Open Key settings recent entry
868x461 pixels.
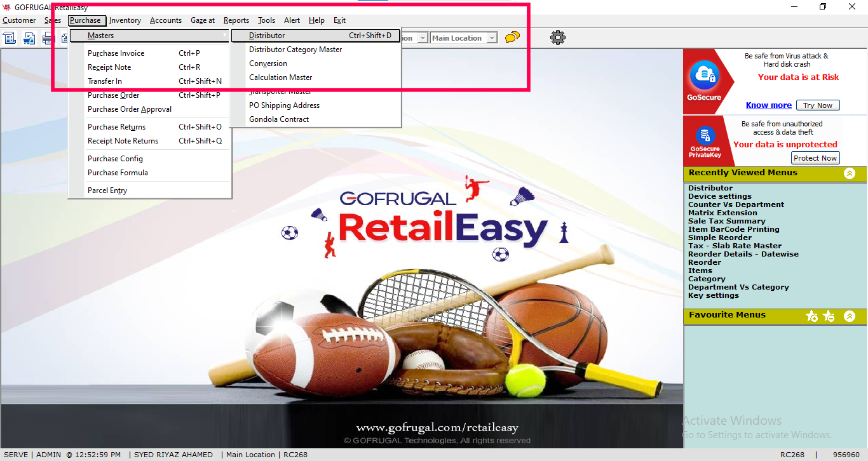(714, 295)
